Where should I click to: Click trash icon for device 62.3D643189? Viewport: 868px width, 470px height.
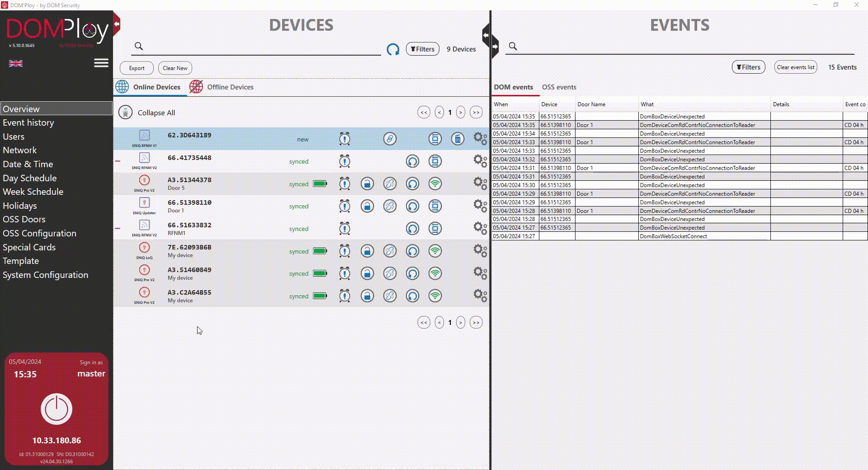pyautogui.click(x=458, y=139)
